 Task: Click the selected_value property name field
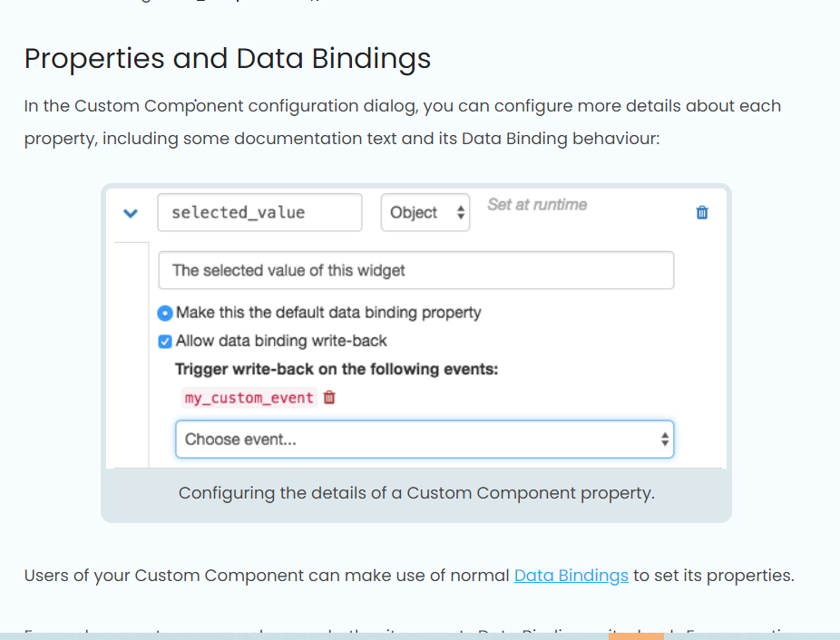[259, 213]
